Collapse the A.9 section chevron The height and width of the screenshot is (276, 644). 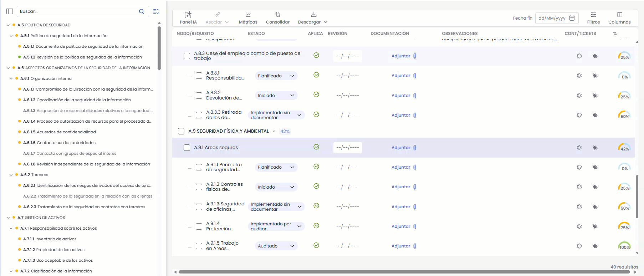274,131
